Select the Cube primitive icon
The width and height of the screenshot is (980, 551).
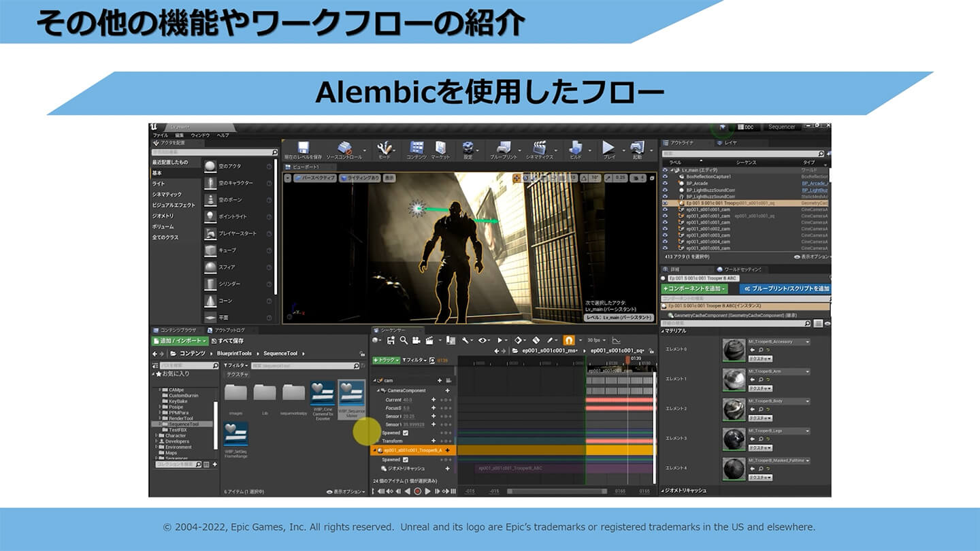(210, 250)
